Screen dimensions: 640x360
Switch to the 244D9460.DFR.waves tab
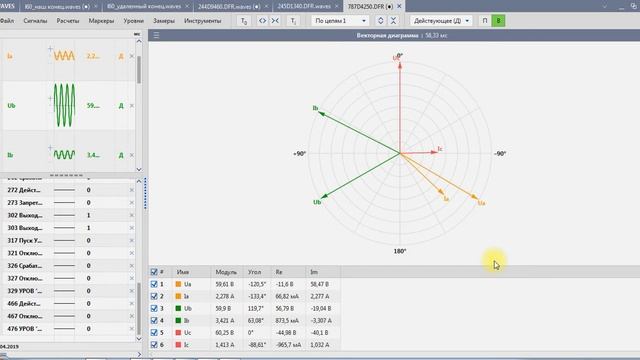pos(229,6)
